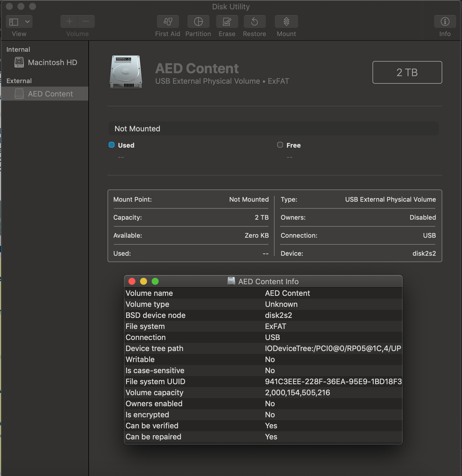Toggle the sidebar View button
The height and width of the screenshot is (476, 462).
pos(14,22)
